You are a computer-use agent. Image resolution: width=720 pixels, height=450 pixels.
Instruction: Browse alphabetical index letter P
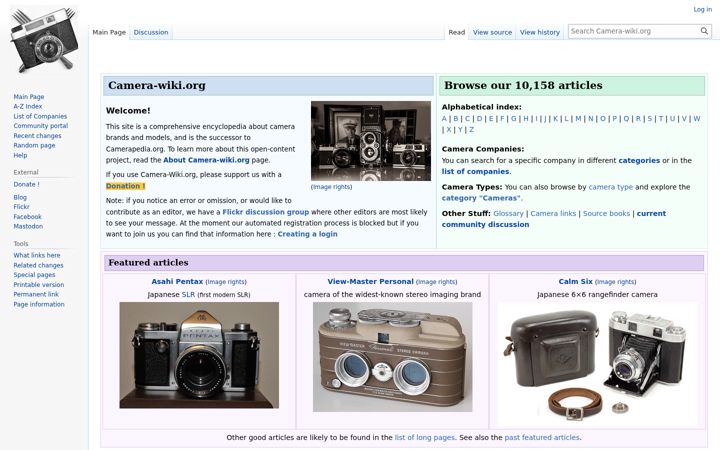(x=614, y=118)
